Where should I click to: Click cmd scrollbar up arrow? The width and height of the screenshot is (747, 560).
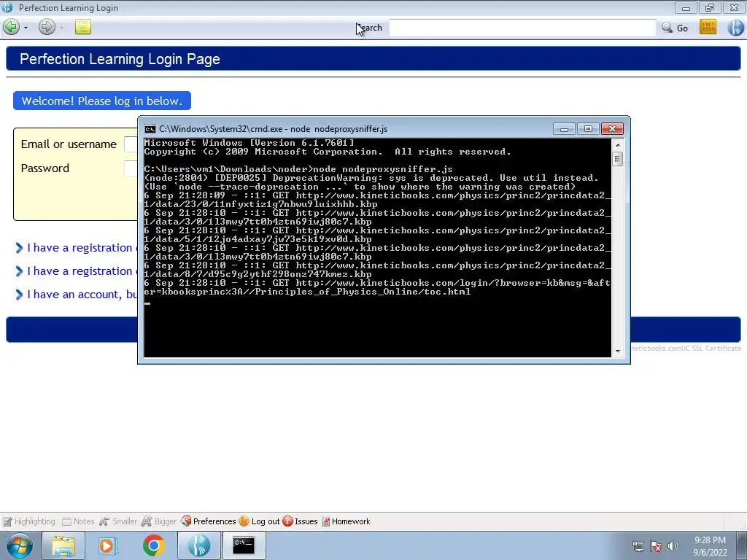[x=617, y=145]
